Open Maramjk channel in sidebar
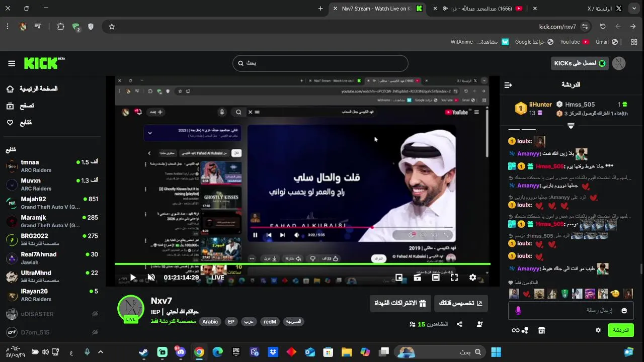Screen dimensions: 644x362 52,222
